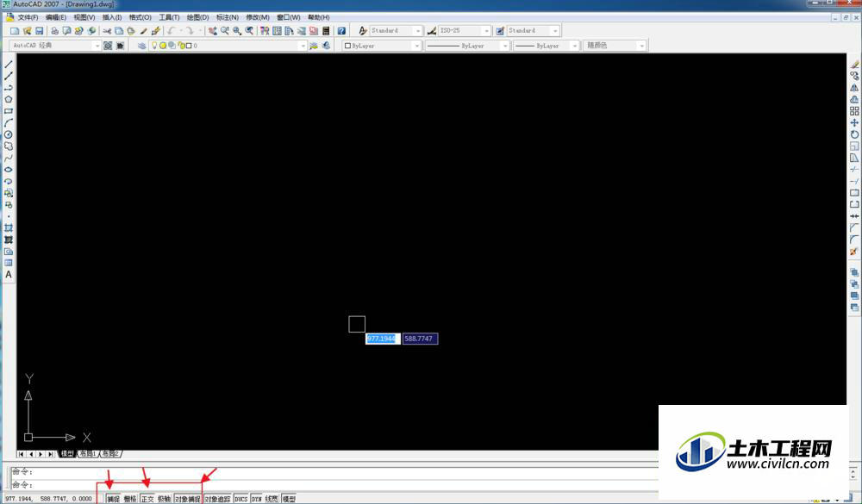Click the coordinate readout in status bar

49,499
